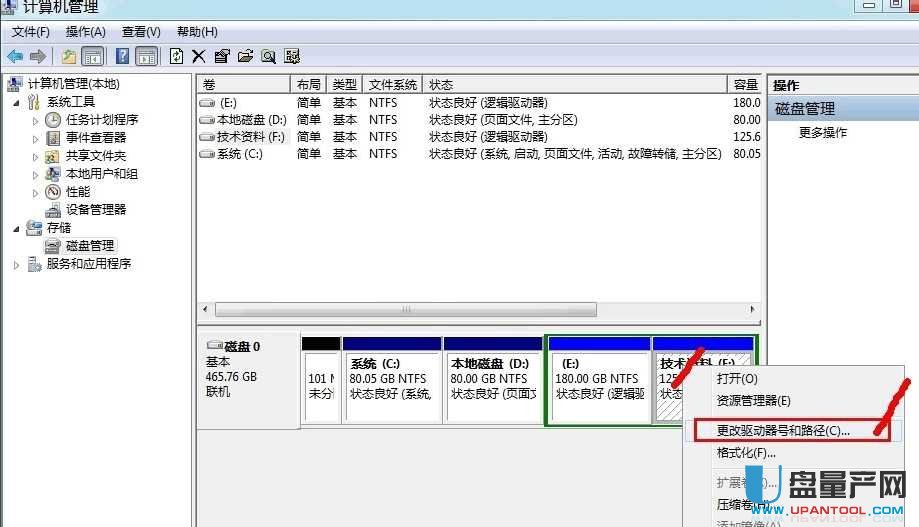Viewport: 919px width, 527px height.
Task: Expand 服务和应用程序 tree node
Action: tap(16, 264)
